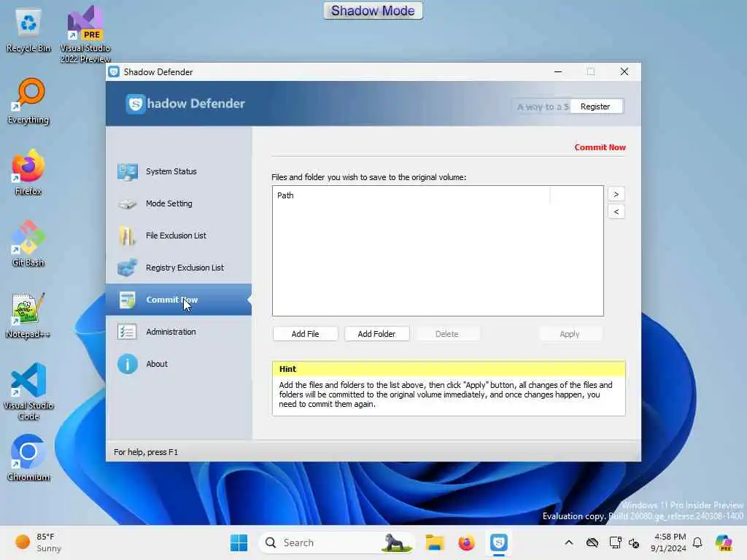Screen dimensions: 747x560
Task: Click the Path column header
Action: pyautogui.click(x=411, y=195)
